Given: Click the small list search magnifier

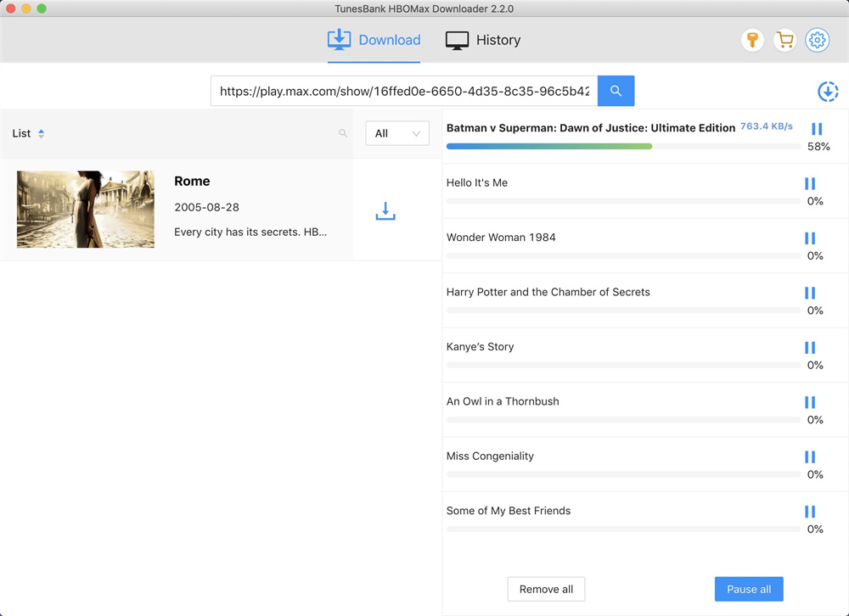Looking at the screenshot, I should (x=343, y=133).
